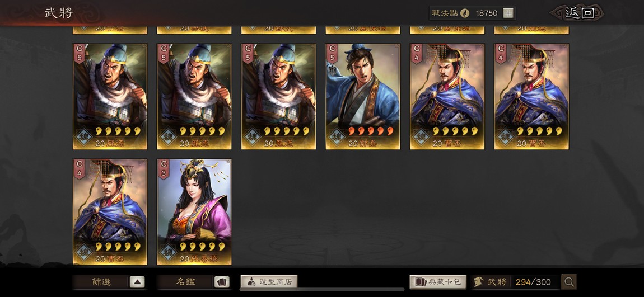Image resolution: width=644 pixels, height=297 pixels.
Task: Select the 張春華 general card
Action: click(x=194, y=212)
